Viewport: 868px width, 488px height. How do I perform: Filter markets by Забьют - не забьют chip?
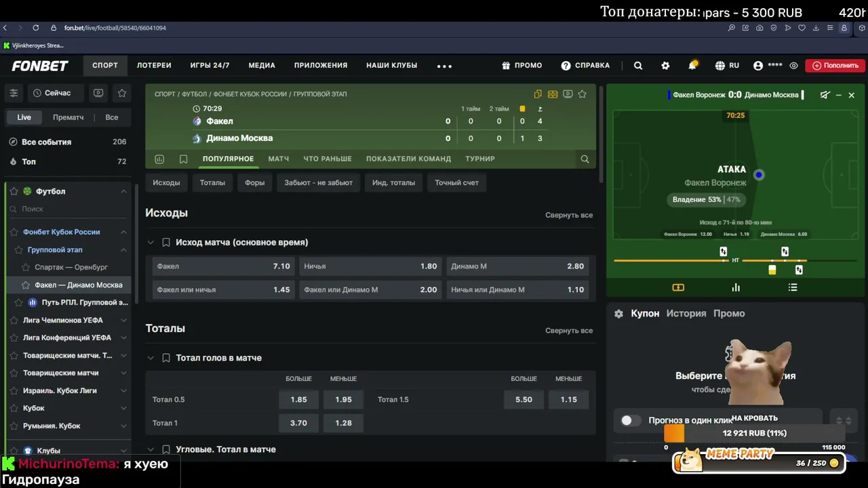point(319,182)
